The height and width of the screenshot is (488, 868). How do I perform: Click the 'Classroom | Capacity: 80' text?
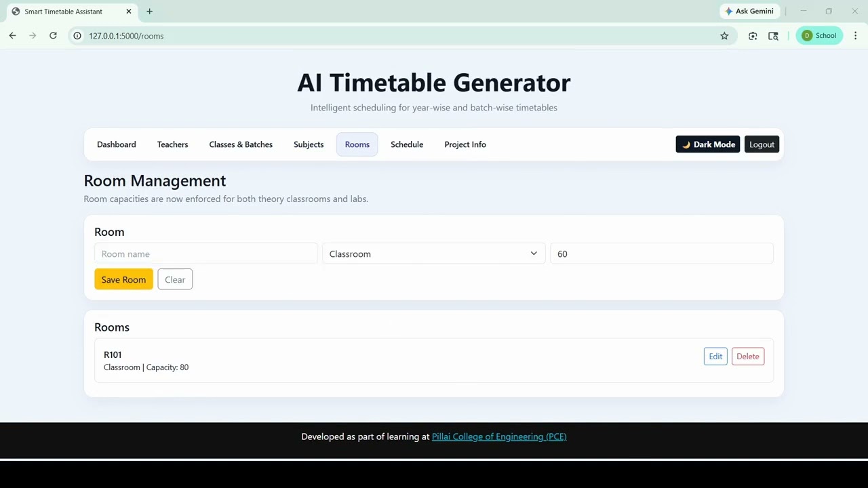146,367
